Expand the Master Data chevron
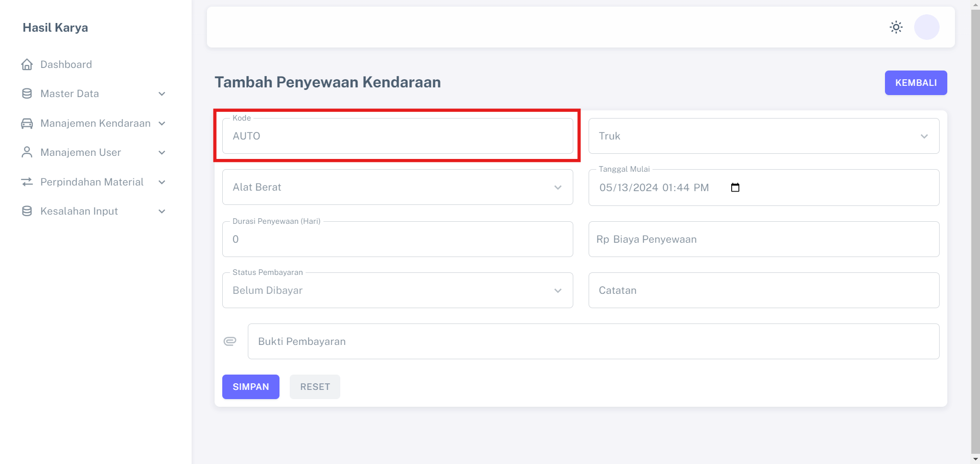 (162, 94)
